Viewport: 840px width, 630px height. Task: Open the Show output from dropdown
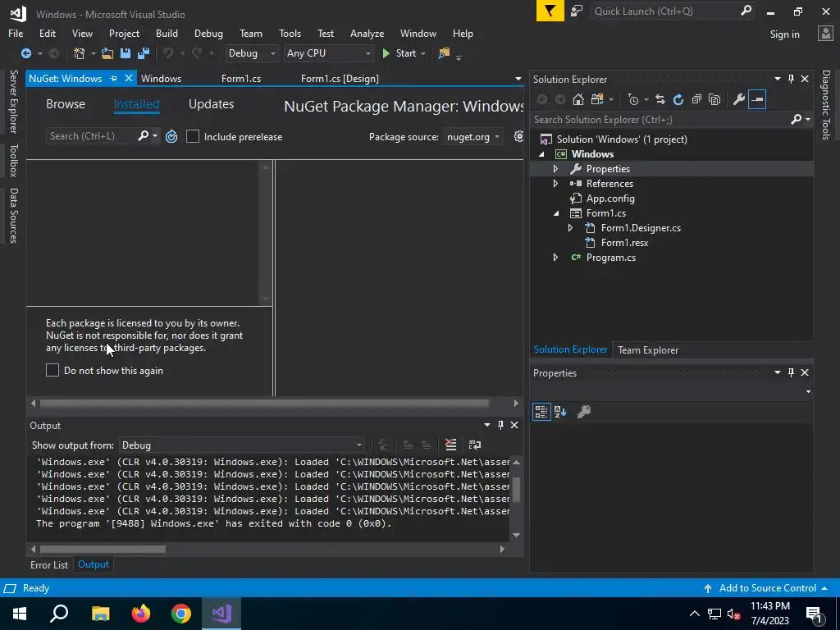[242, 445]
